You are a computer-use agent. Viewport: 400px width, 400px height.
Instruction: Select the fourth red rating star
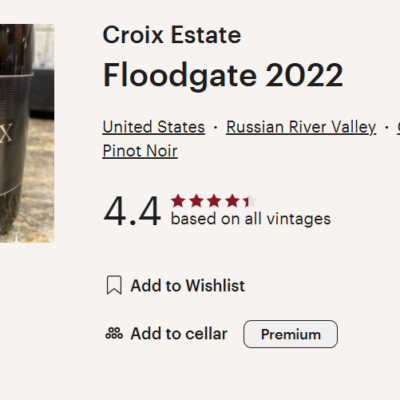point(232,201)
